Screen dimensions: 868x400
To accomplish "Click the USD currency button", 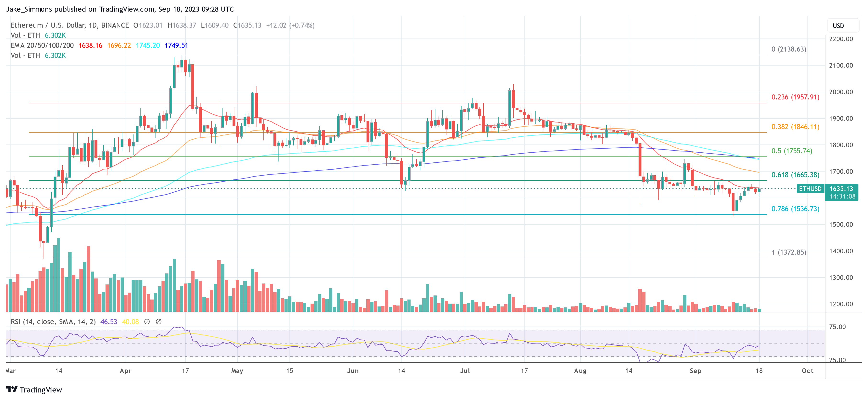I will (x=843, y=26).
